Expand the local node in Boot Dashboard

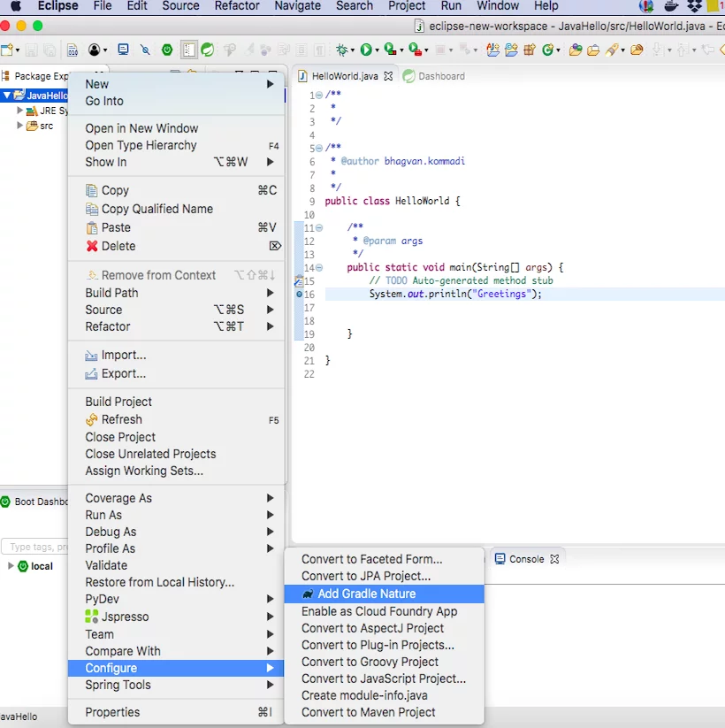click(x=11, y=566)
